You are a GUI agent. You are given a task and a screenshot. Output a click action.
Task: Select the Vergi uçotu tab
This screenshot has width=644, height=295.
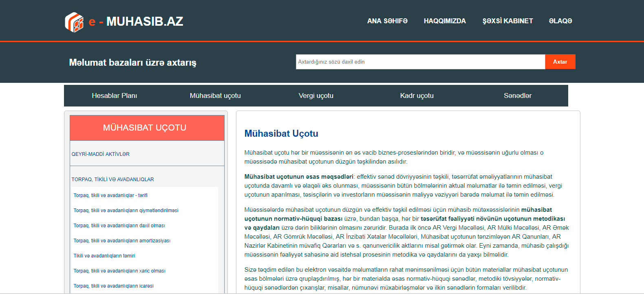point(316,96)
